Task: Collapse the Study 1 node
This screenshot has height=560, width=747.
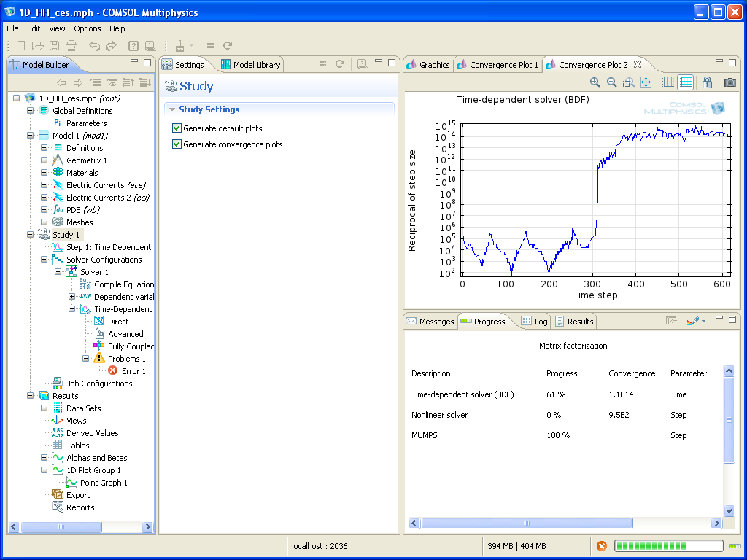Action: 30,234
